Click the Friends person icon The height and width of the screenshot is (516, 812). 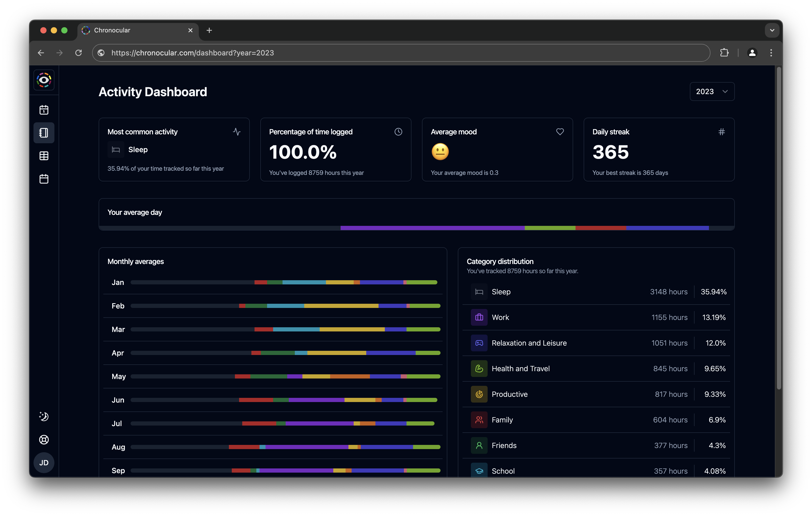[479, 446]
